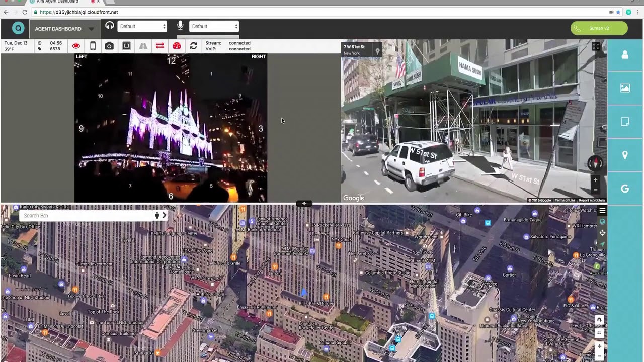This screenshot has width=644, height=362.
Task: Click the red dashboard gauge icon
Action: pyautogui.click(x=177, y=46)
